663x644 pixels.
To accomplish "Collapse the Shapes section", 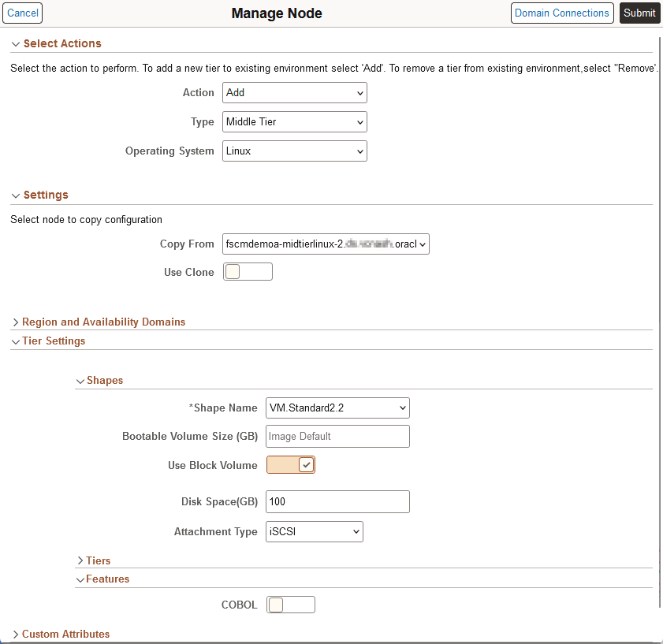I will 80,380.
